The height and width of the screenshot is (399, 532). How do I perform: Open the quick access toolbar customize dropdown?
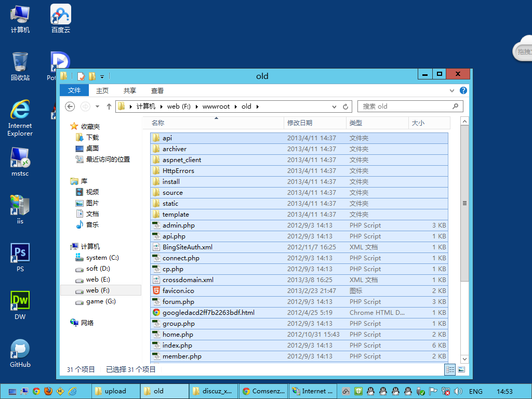pyautogui.click(x=102, y=77)
